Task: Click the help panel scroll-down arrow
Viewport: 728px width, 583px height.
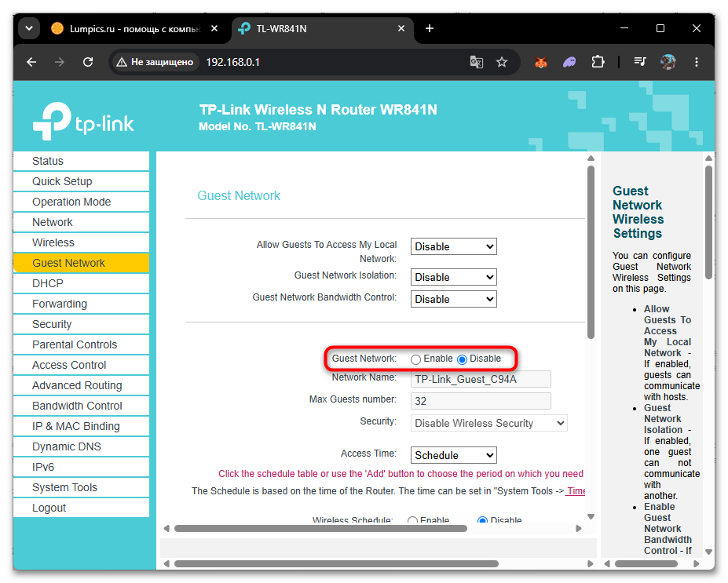Action: pyautogui.click(x=708, y=552)
